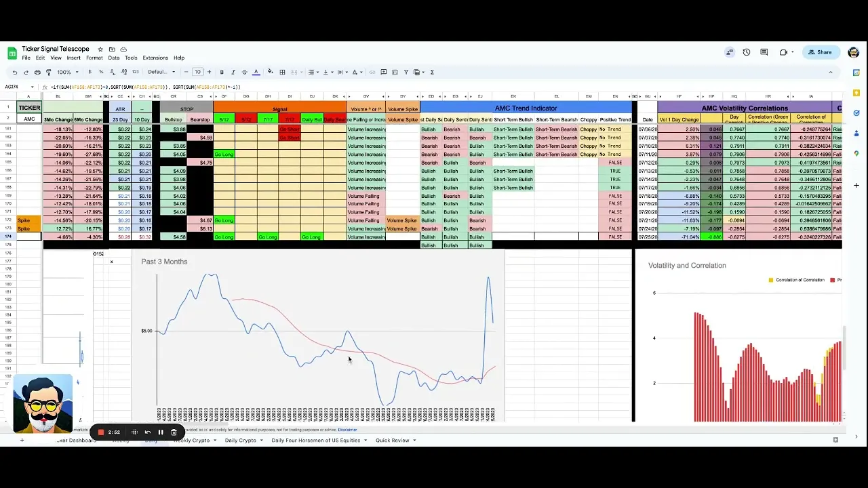Open the horizontal align dropdown

pyautogui.click(x=313, y=72)
